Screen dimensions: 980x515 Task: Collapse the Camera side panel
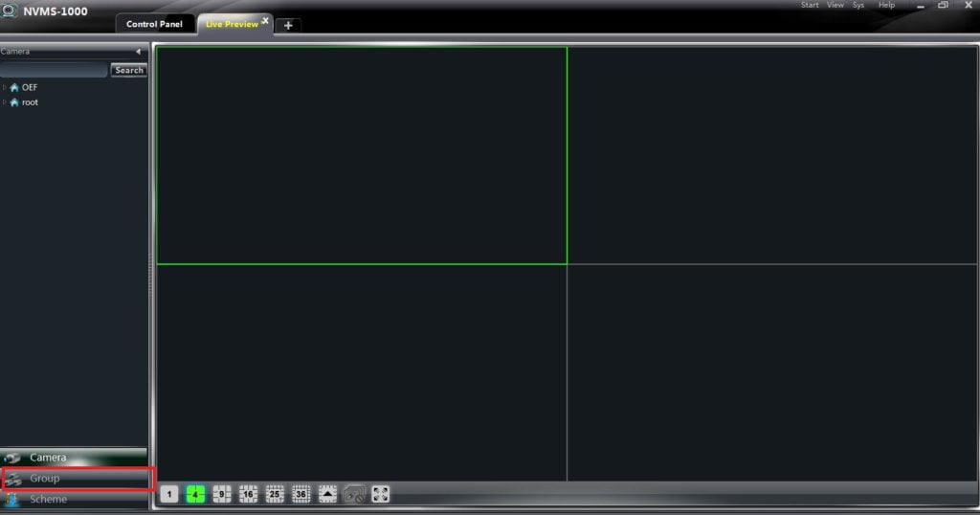coord(138,52)
